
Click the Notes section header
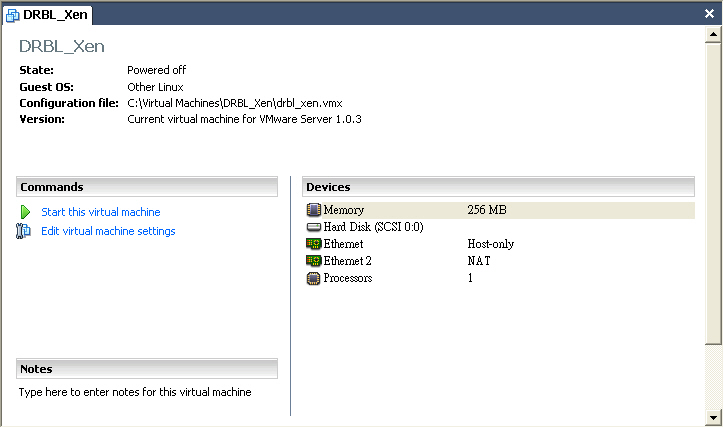pyautogui.click(x=147, y=369)
